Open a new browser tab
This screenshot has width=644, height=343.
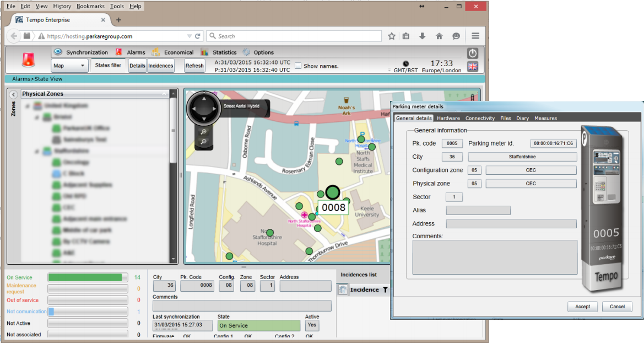pyautogui.click(x=118, y=20)
